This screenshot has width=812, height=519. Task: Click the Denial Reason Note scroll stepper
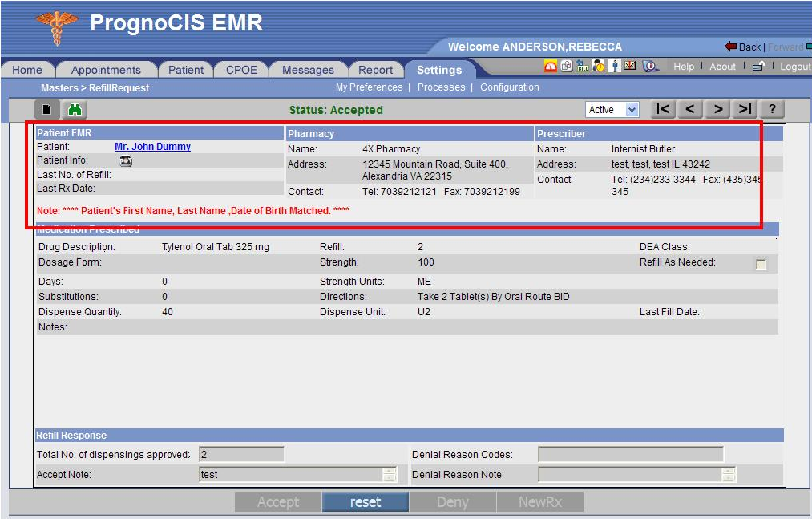tap(729, 474)
